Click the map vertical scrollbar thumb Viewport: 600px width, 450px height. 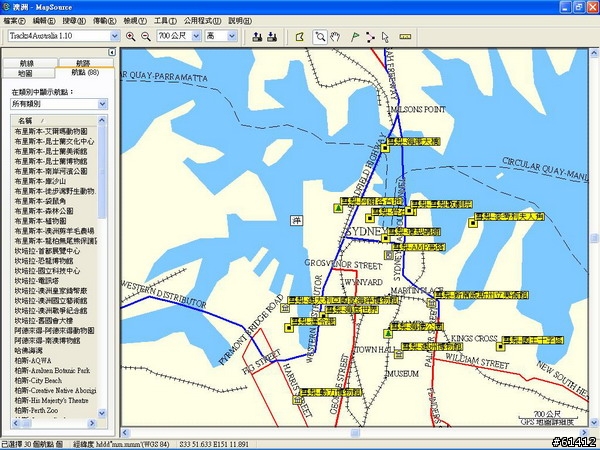(x=594, y=238)
